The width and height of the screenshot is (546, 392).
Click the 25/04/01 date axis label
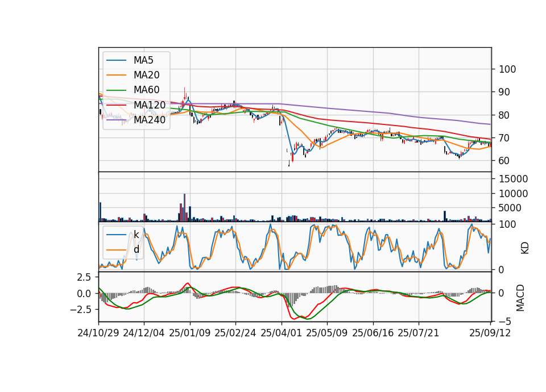click(282, 333)
